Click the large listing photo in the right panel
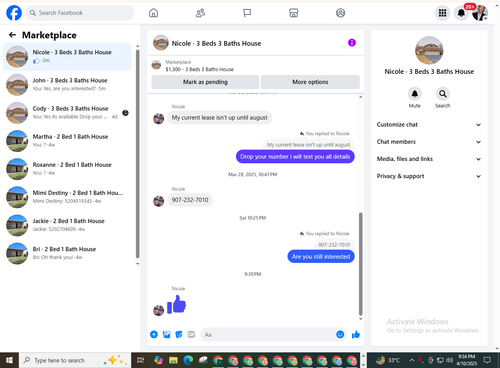Image resolution: width=500 pixels, height=368 pixels. tap(429, 51)
